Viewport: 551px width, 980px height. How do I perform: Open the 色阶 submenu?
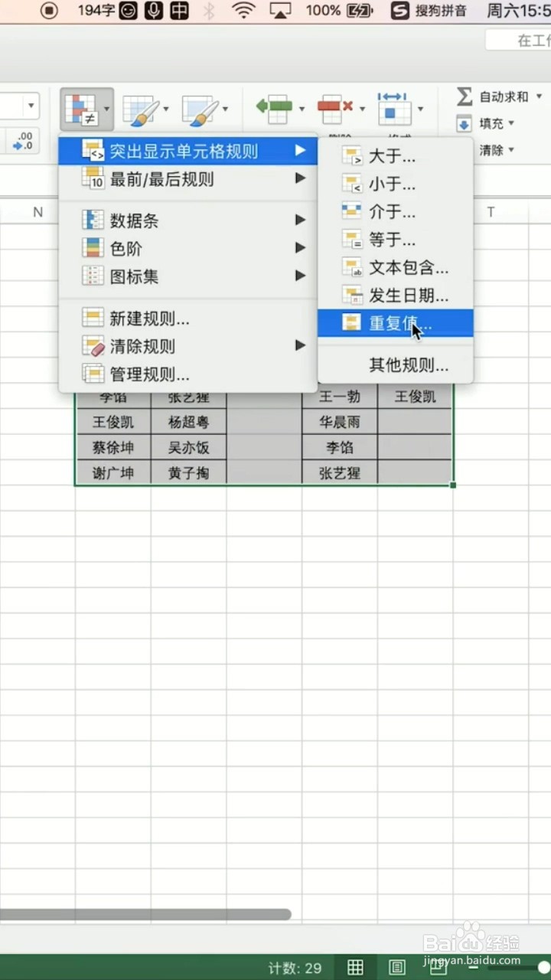(x=188, y=248)
